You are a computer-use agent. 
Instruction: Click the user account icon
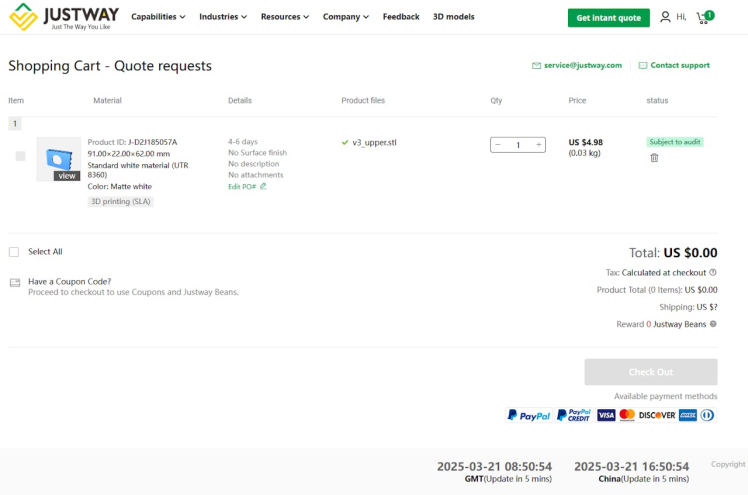(x=665, y=17)
